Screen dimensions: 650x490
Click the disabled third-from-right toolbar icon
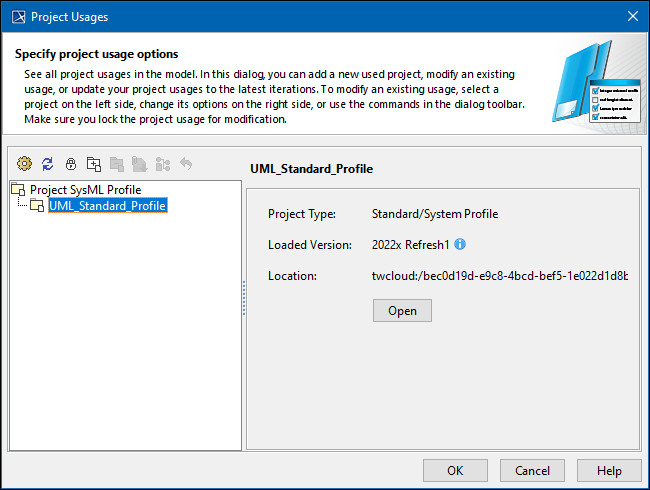pos(139,164)
